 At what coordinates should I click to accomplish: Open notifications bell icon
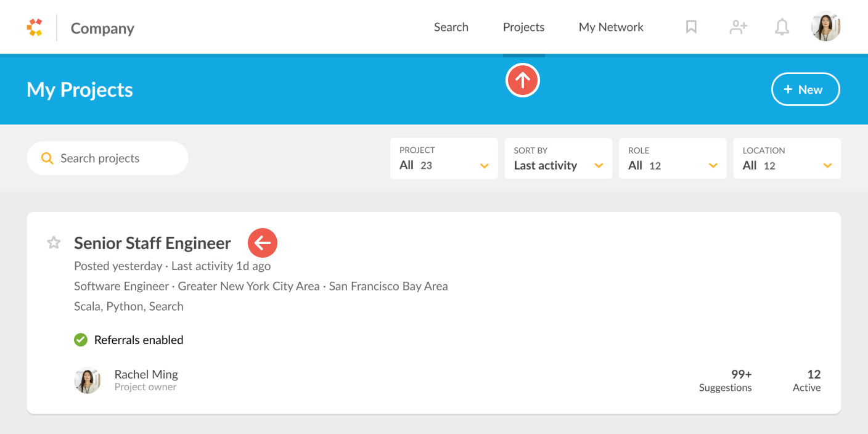782,27
